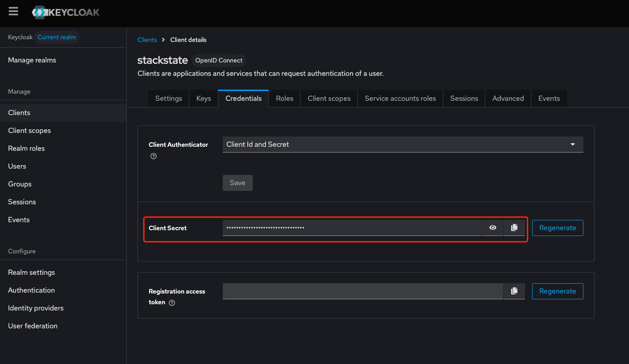This screenshot has width=629, height=364.
Task: Click the Keycloak logo
Action: [x=66, y=12]
